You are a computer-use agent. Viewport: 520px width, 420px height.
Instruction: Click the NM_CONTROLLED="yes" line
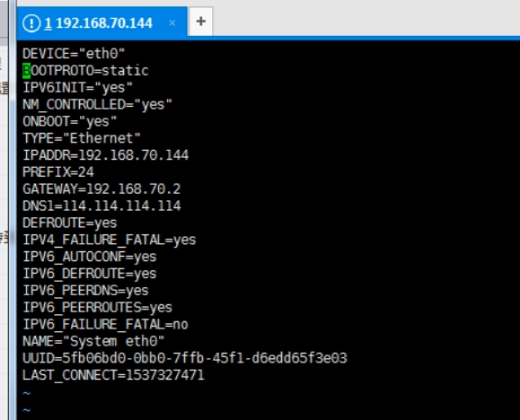tap(97, 104)
